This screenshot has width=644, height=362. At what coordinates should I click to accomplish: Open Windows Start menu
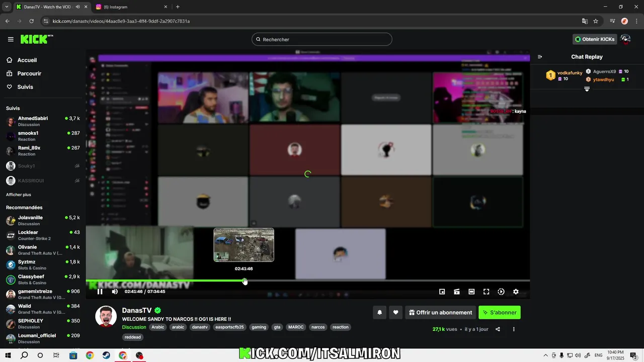8,355
